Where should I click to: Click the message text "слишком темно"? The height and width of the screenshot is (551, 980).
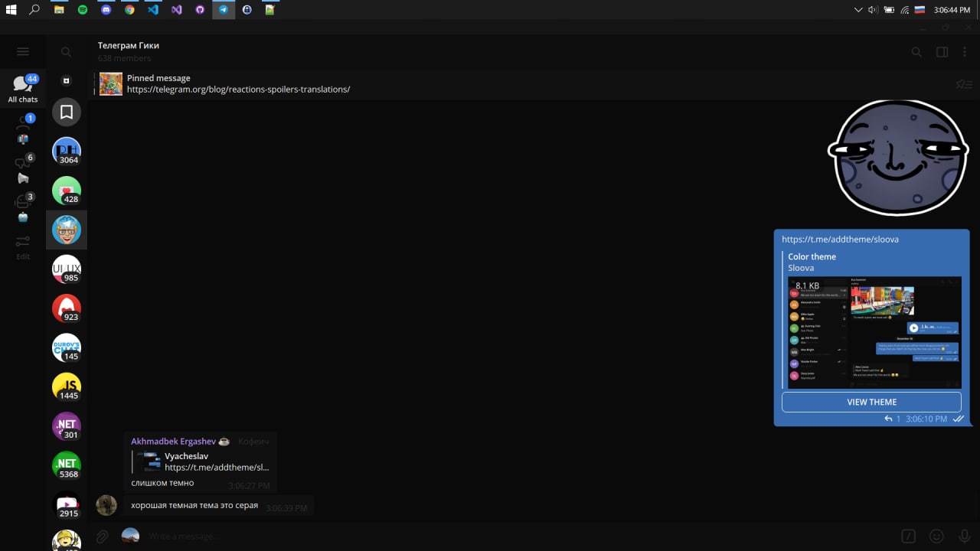point(162,483)
